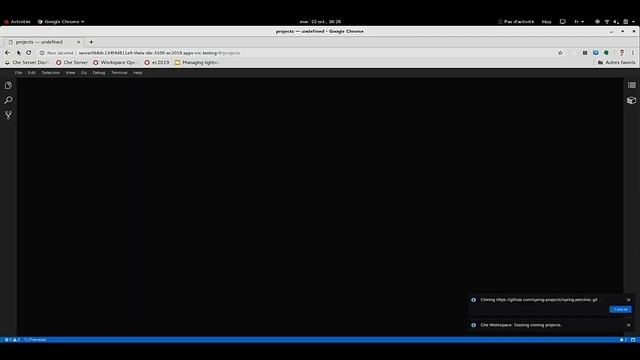Open the Edit menu
The height and width of the screenshot is (360, 640).
(31, 73)
